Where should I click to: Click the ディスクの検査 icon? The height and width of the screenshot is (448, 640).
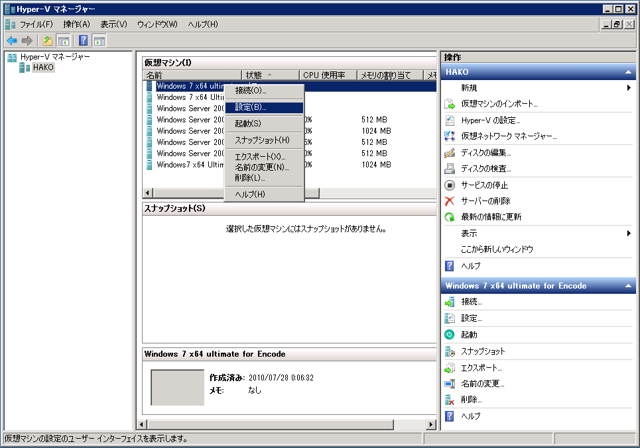tap(449, 169)
